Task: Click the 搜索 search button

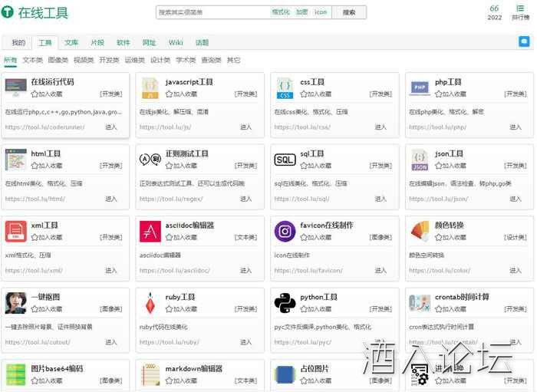Action: pos(349,12)
